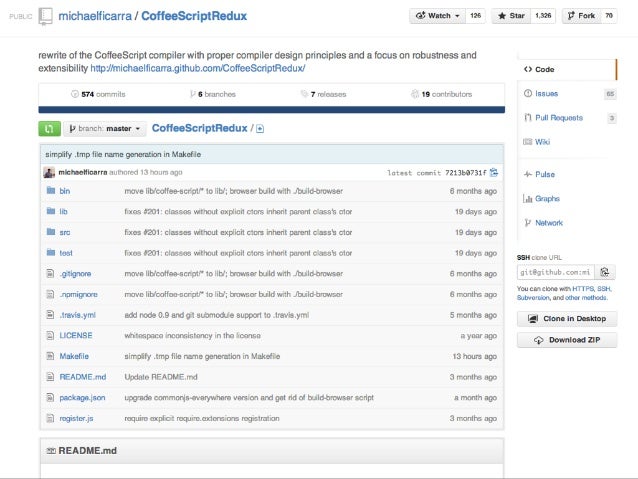
Task: Open the Pulse tab
Action: click(x=545, y=175)
